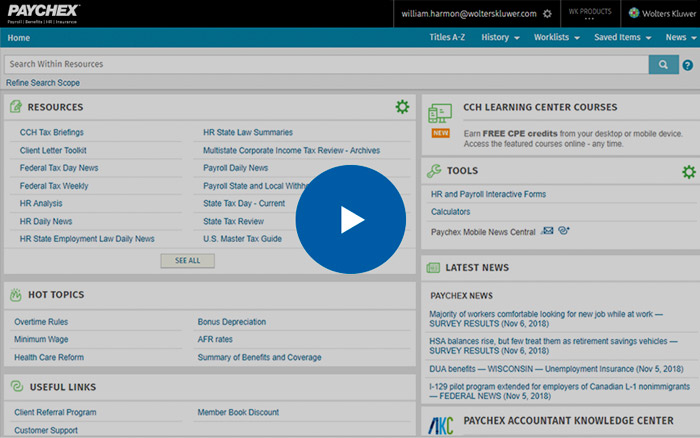The height and width of the screenshot is (438, 700).
Task: Play the video with the blue play button
Action: [x=350, y=219]
